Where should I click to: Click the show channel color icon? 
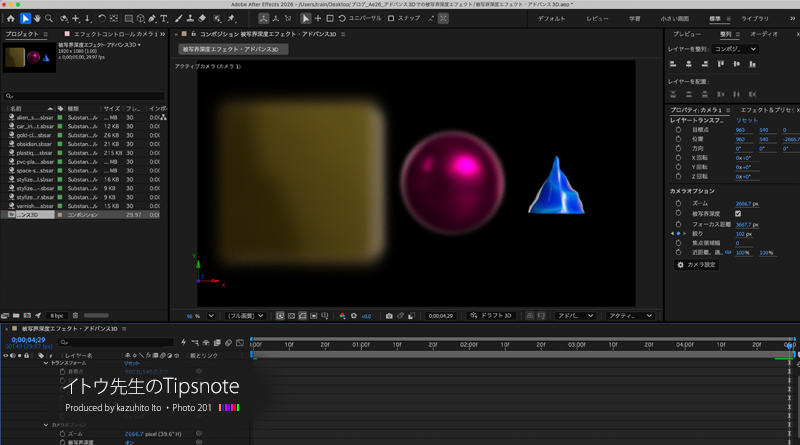tap(342, 316)
